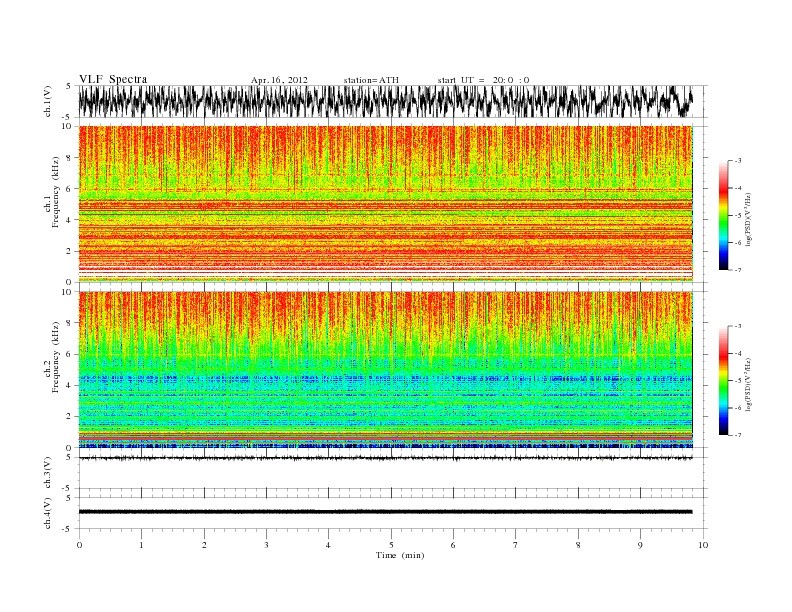The width and height of the screenshot is (792, 612).
Task: Click the 'start UT = 20:0 :0' label
Action: (x=483, y=80)
